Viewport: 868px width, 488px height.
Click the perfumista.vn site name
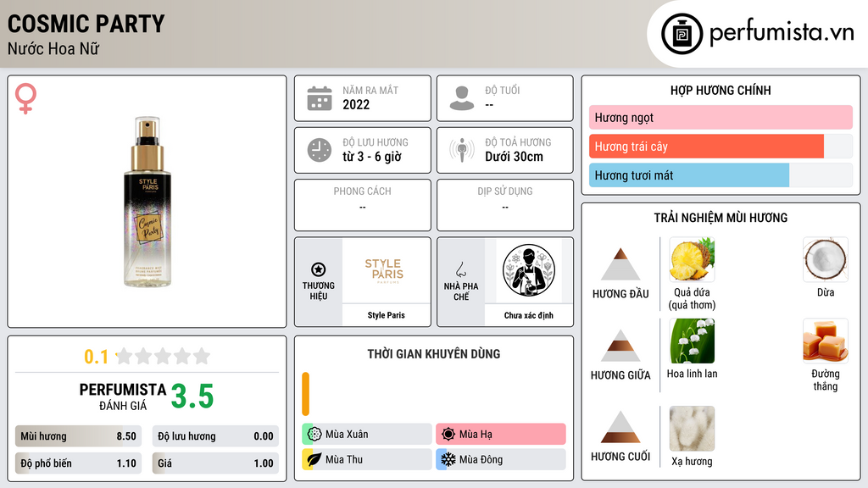tap(782, 33)
